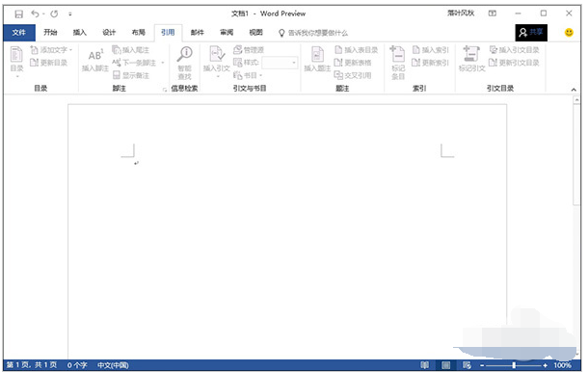Click the 标记条目 (Mark Entry) icon
Screen dimensions: 588x372
tap(398, 63)
